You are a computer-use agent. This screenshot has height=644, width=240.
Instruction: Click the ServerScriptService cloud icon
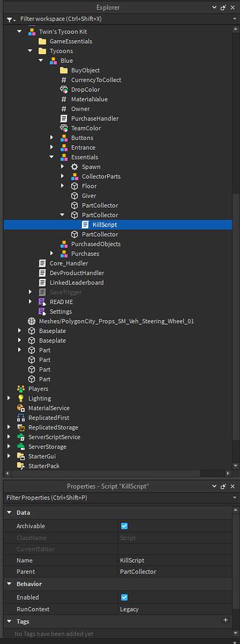coord(21,437)
